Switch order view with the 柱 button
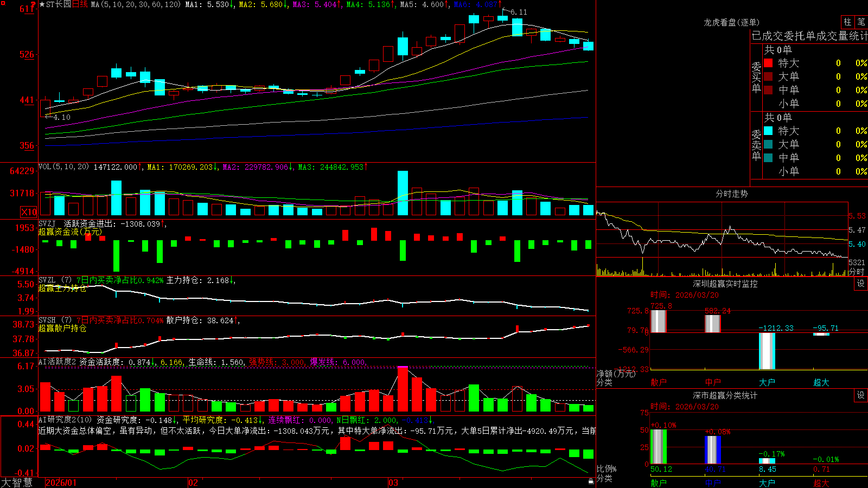This screenshot has height=488, width=868. point(847,22)
